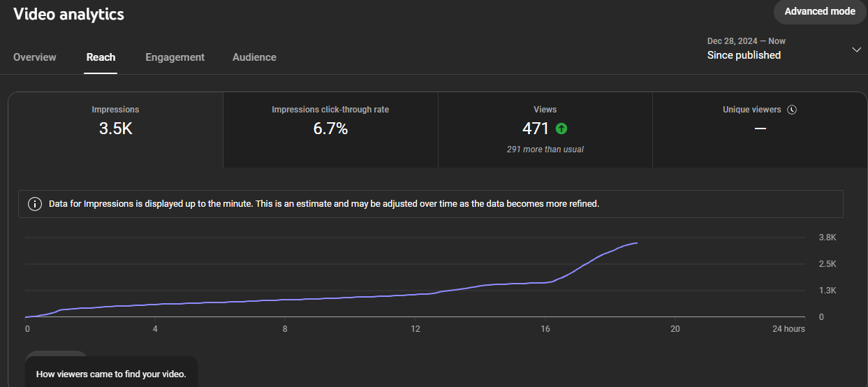
Task: Expand the date range dropdown chevron
Action: [856, 50]
